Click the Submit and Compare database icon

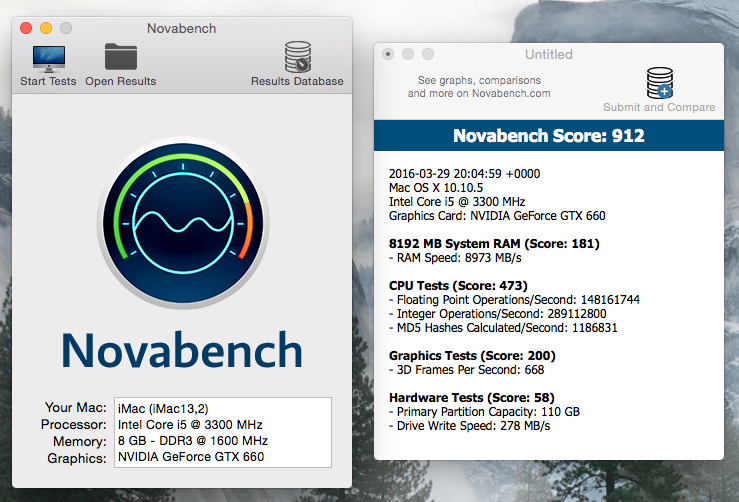click(659, 82)
